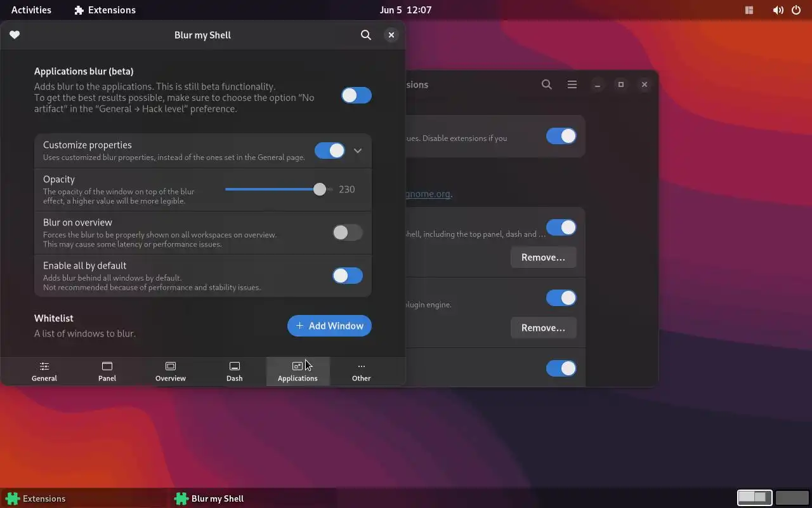Click the heart donate icon in Blur my Shell

[15, 35]
